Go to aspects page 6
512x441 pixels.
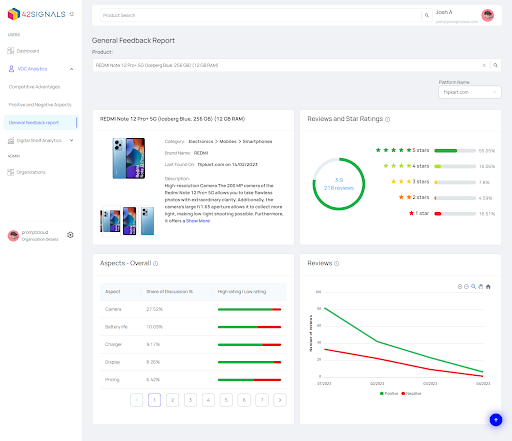tap(244, 400)
